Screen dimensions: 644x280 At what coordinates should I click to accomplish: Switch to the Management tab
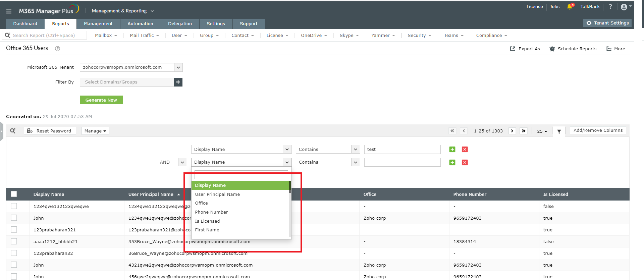98,24
